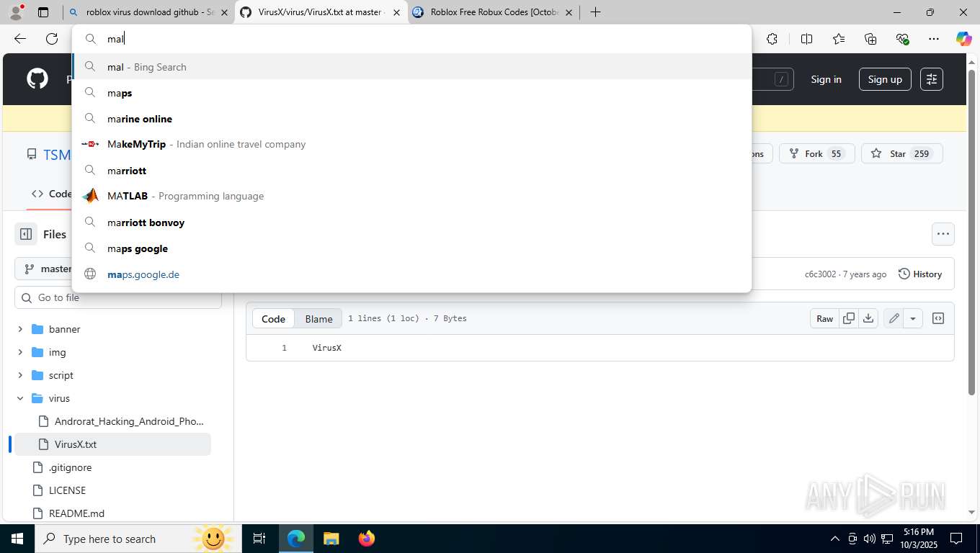The height and width of the screenshot is (553, 980).
Task: Expand the banner folder
Action: tap(20, 329)
